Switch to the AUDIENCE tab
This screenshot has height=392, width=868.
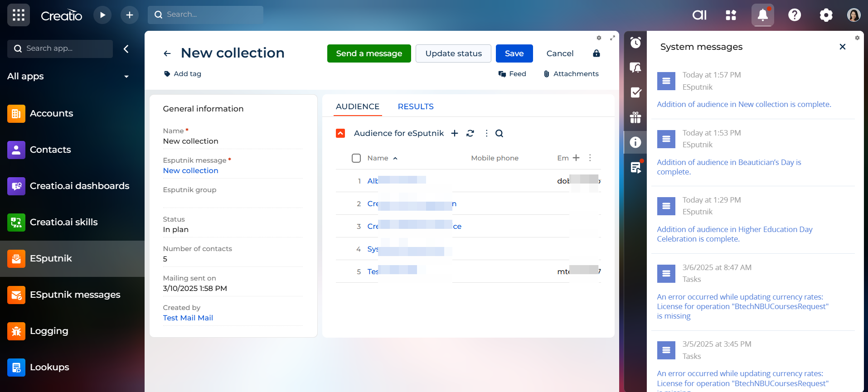tap(358, 106)
